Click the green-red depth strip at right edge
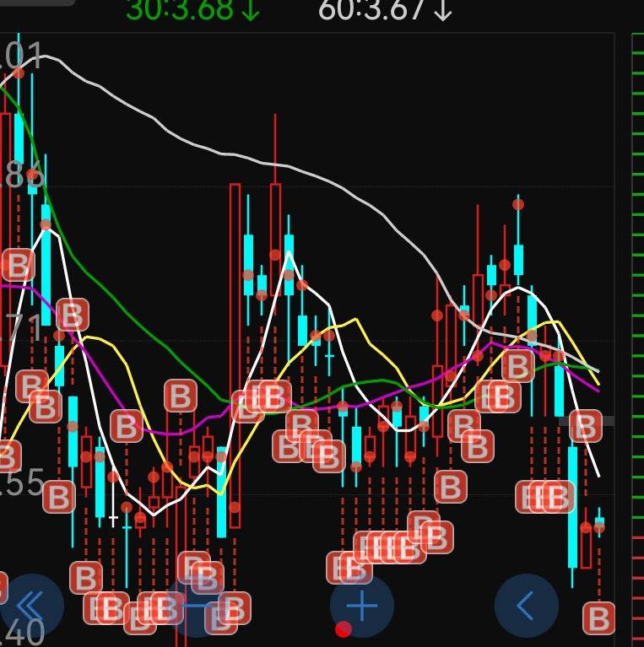The image size is (644, 647). (638, 340)
